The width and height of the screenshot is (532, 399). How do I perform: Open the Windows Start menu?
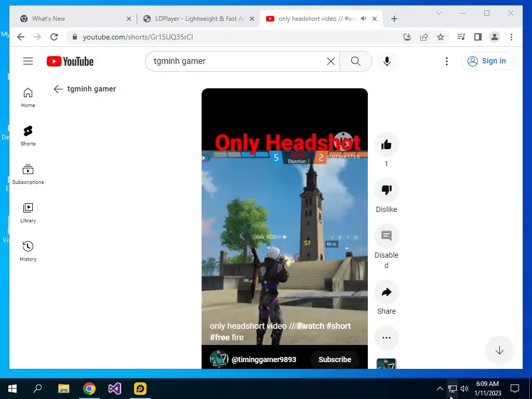point(12,389)
